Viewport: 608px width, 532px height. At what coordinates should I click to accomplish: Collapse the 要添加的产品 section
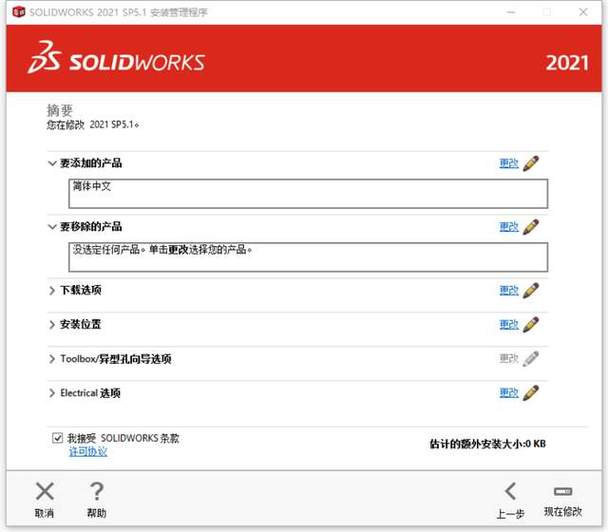52,163
